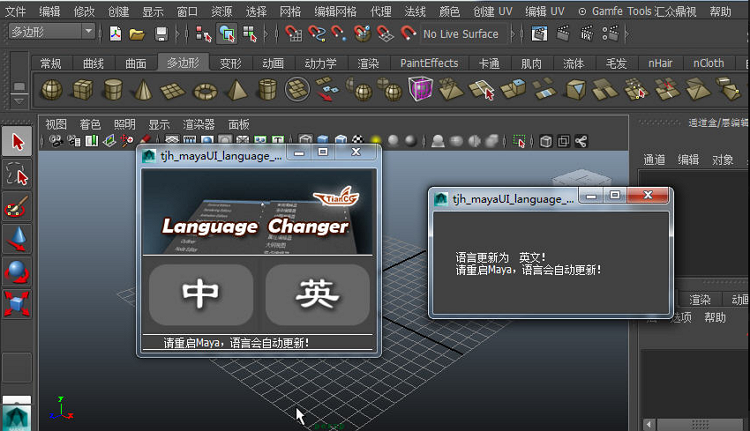Viewport: 750px width, 431px height.
Task: Create a polygon cone from the shelf
Action: tap(143, 89)
